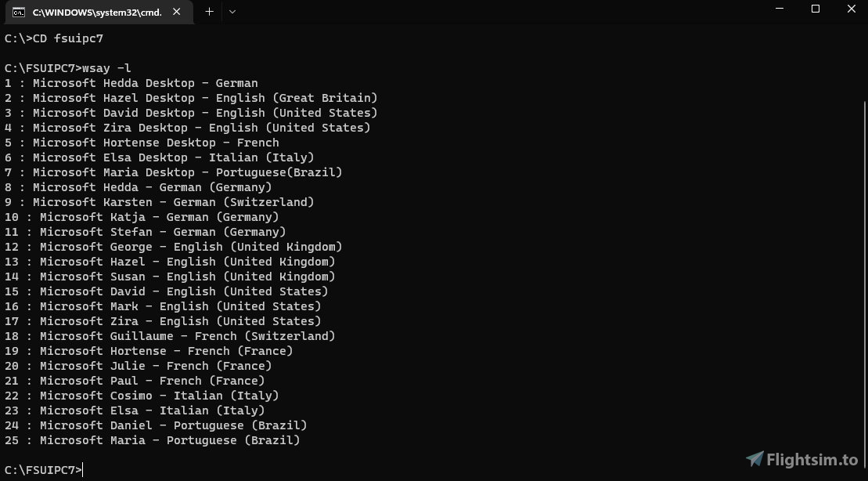Open a new terminal tab
This screenshot has width=868, height=481.
[209, 12]
